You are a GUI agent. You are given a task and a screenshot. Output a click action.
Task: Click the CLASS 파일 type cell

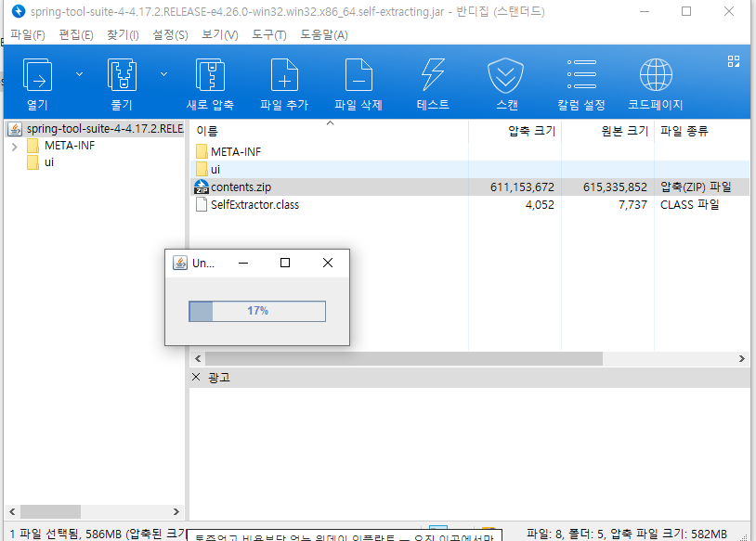click(689, 205)
